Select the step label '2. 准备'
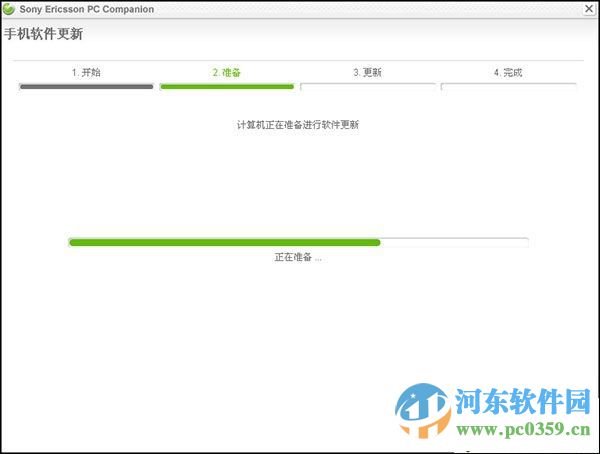600x454 pixels. coord(227,72)
